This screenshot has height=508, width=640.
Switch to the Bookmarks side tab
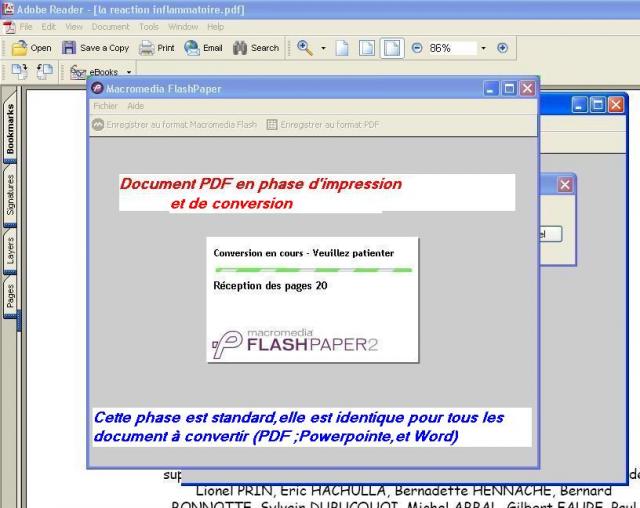(x=10, y=129)
